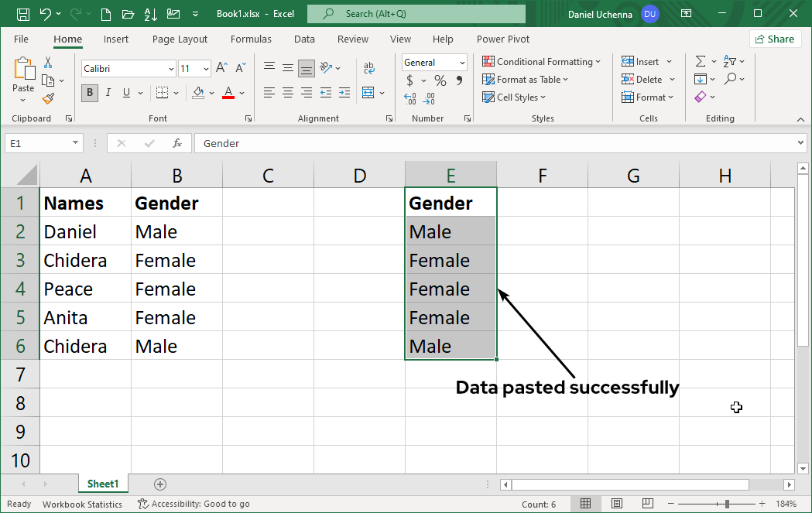Image resolution: width=812 pixels, height=513 pixels.
Task: Open Workbook Statistics in the status bar
Action: pos(82,504)
